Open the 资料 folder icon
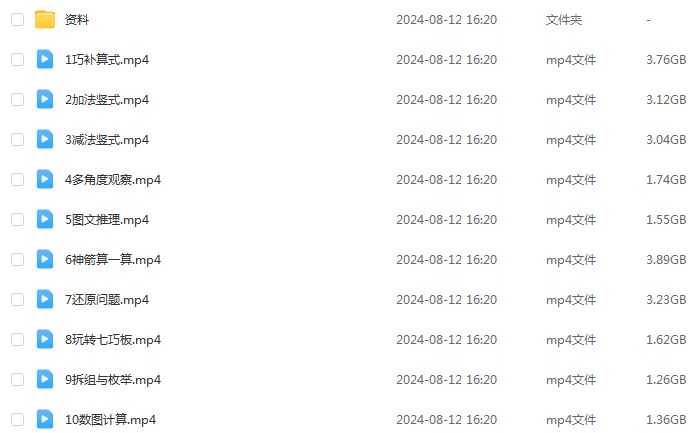Screen dimensions: 694x433 pyautogui.click(x=45, y=19)
